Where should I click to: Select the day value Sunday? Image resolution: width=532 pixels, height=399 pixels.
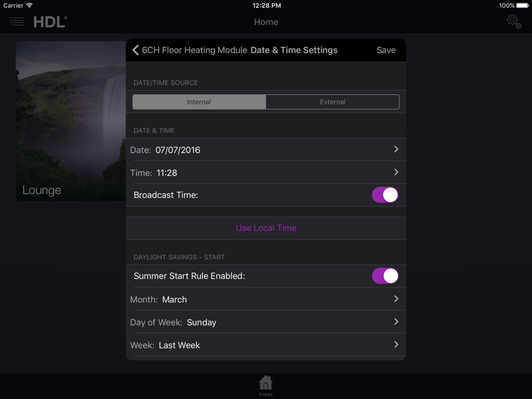202,322
